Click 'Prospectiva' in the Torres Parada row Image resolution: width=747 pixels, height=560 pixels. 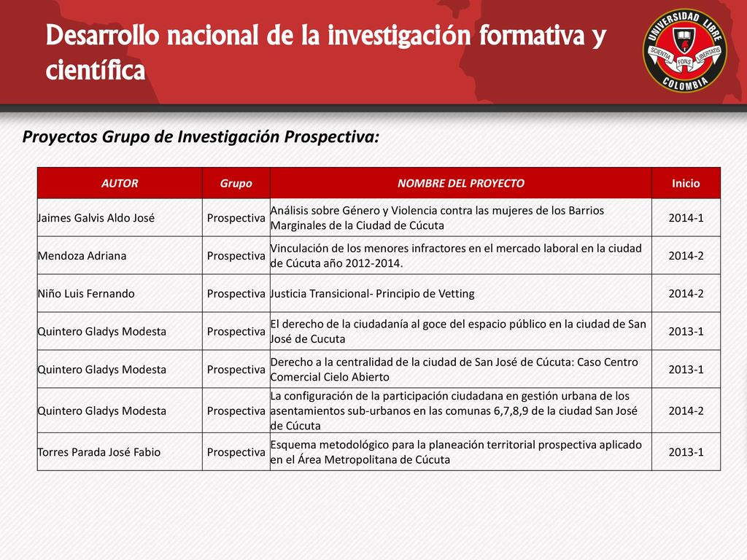236,452
